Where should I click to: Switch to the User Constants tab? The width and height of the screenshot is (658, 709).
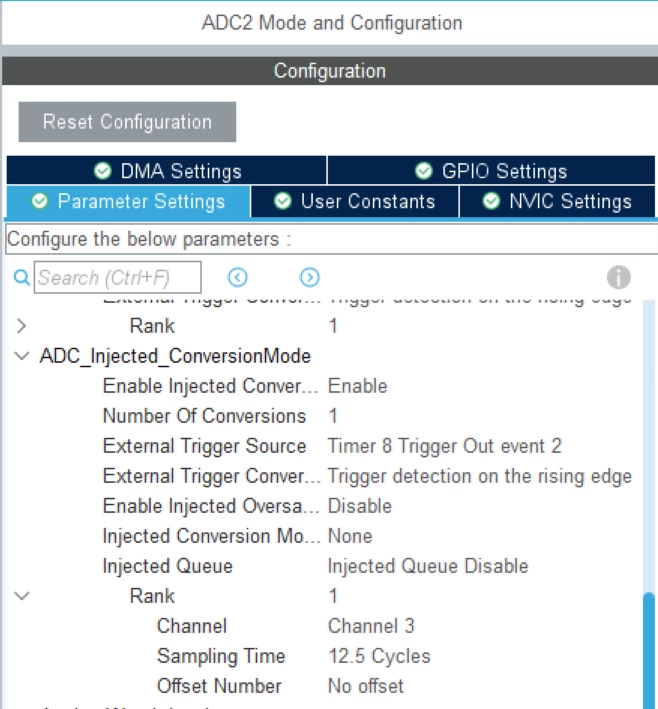click(355, 201)
